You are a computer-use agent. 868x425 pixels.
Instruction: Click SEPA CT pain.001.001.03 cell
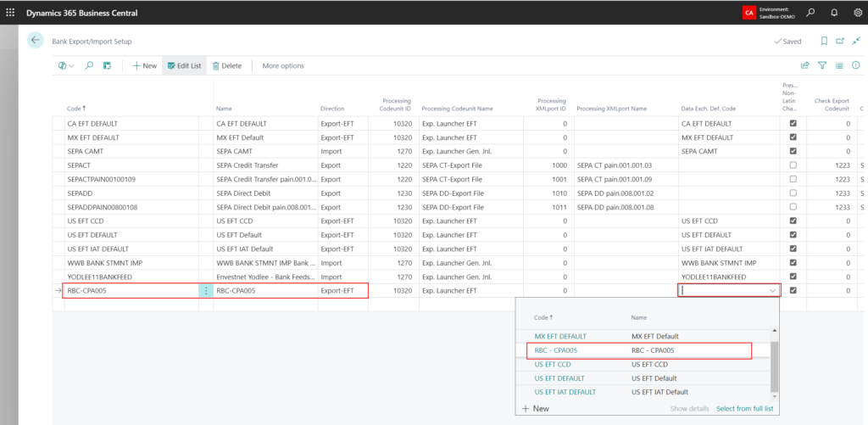[626, 165]
